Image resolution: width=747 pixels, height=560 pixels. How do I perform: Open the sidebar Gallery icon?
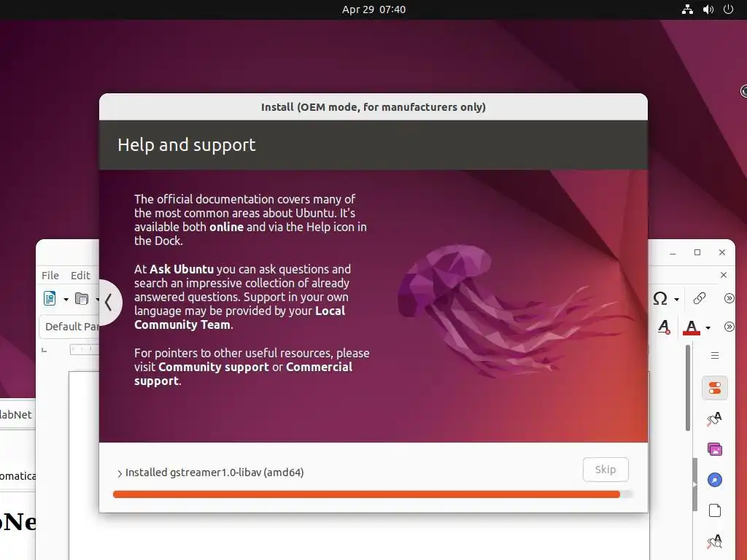(x=715, y=449)
